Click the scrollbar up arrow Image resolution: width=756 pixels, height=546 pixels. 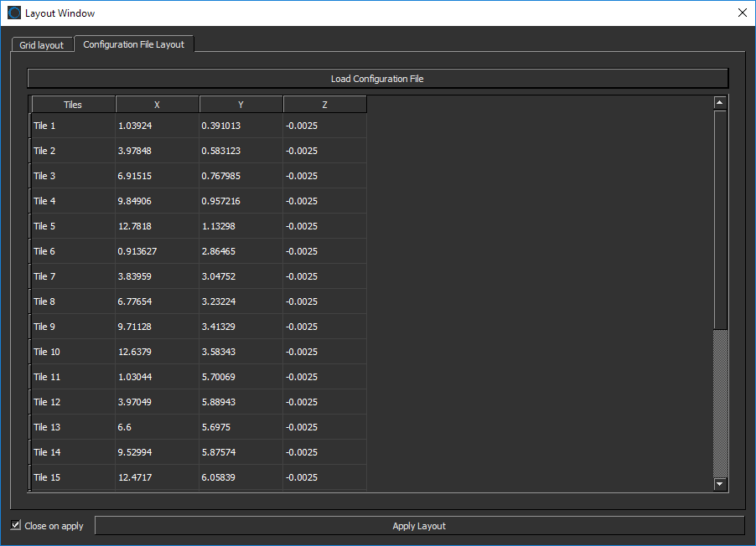(x=719, y=103)
